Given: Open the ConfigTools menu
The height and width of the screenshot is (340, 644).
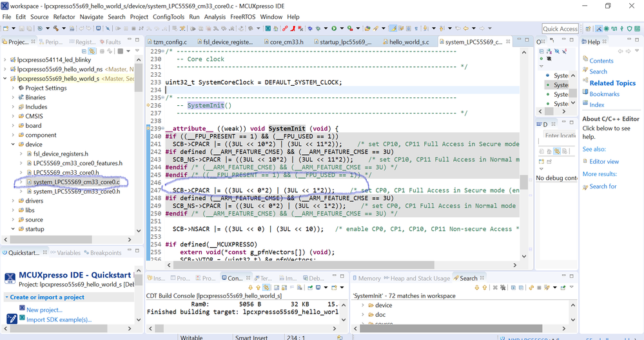Looking at the screenshot, I should (x=168, y=17).
